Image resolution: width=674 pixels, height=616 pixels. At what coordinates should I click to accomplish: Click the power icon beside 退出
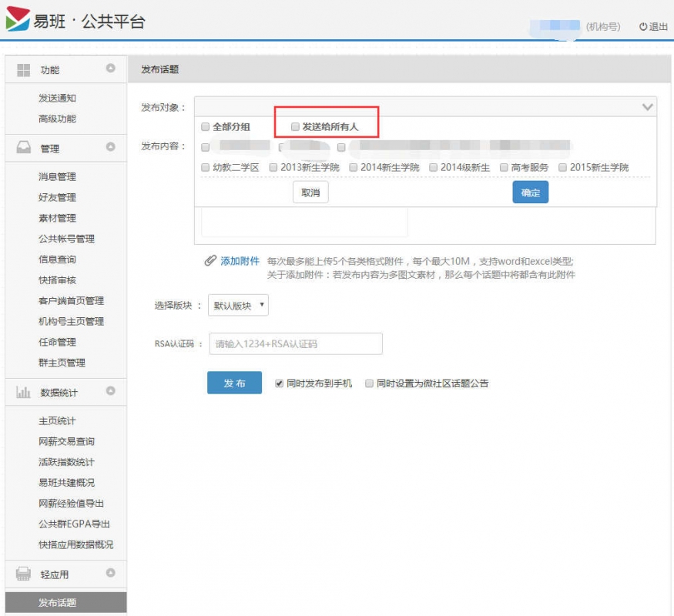coord(643,27)
